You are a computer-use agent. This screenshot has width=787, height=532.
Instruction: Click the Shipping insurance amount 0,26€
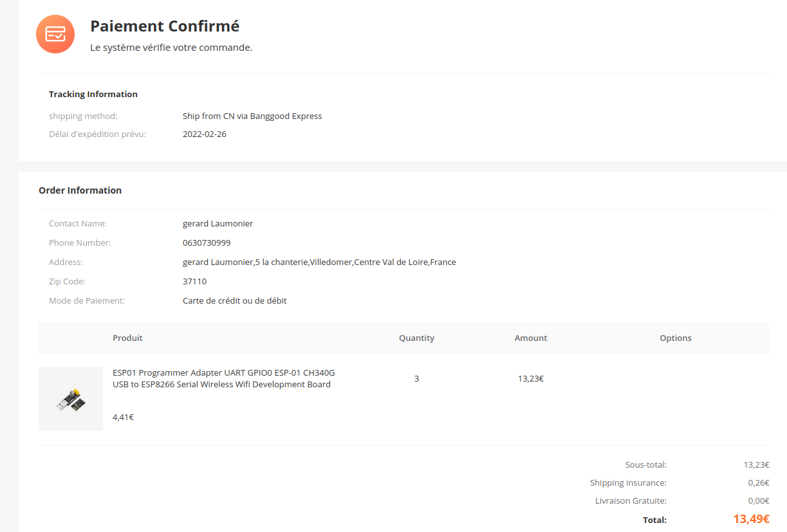click(758, 482)
